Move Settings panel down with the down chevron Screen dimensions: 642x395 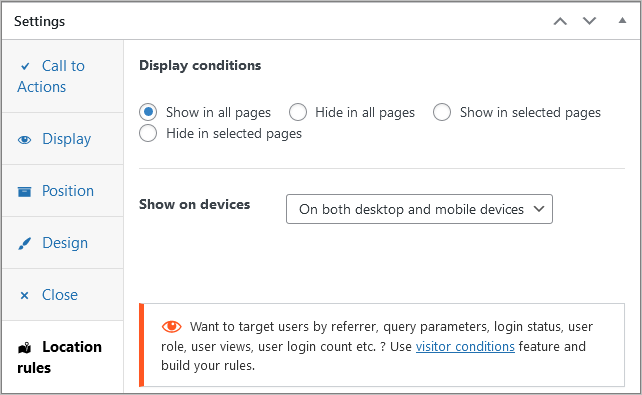click(590, 21)
